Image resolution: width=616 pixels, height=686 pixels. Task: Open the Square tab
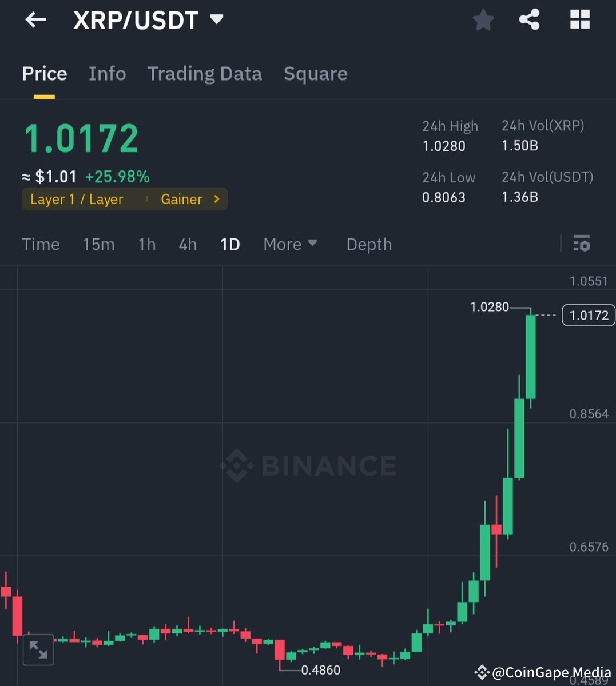pyautogui.click(x=315, y=73)
